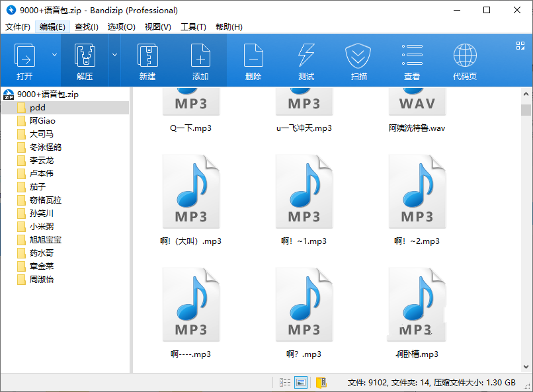Open the 工具(T) menu
This screenshot has width=533, height=392.
(193, 27)
